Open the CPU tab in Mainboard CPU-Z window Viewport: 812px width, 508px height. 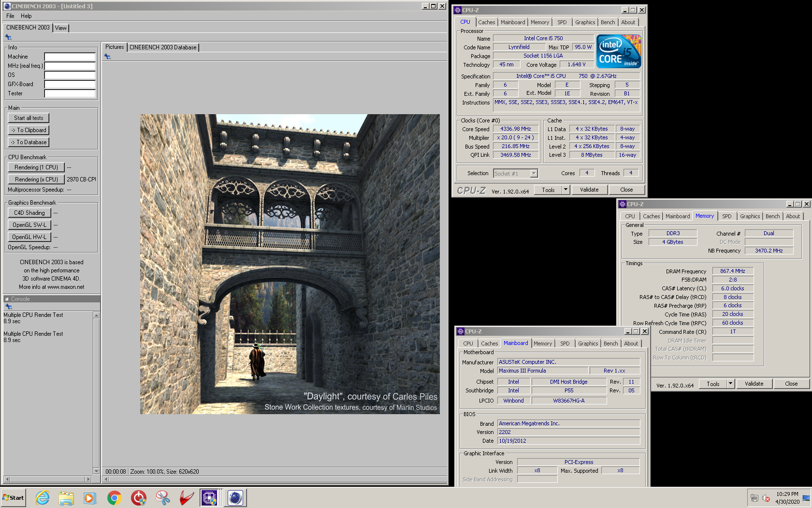pyautogui.click(x=468, y=344)
